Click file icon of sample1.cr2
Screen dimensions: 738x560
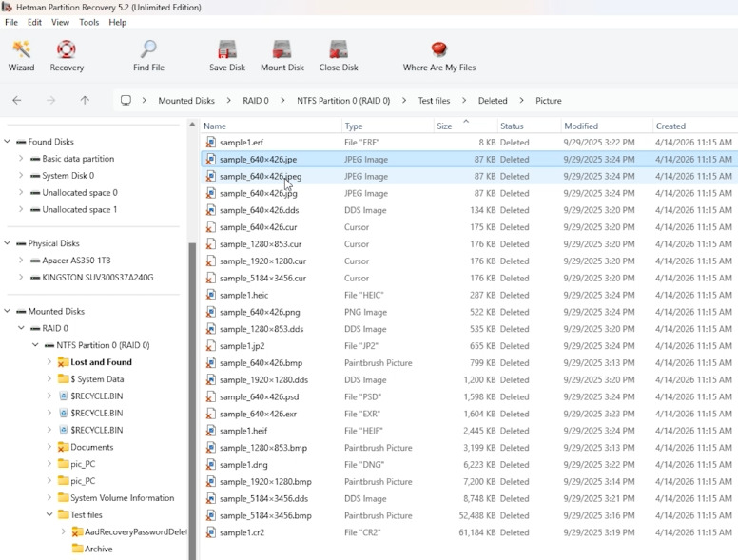click(x=211, y=532)
